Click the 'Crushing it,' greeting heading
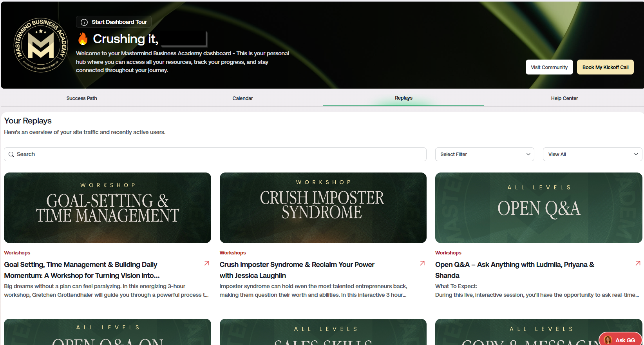Screen dimensions: 644x345 pyautogui.click(x=125, y=39)
